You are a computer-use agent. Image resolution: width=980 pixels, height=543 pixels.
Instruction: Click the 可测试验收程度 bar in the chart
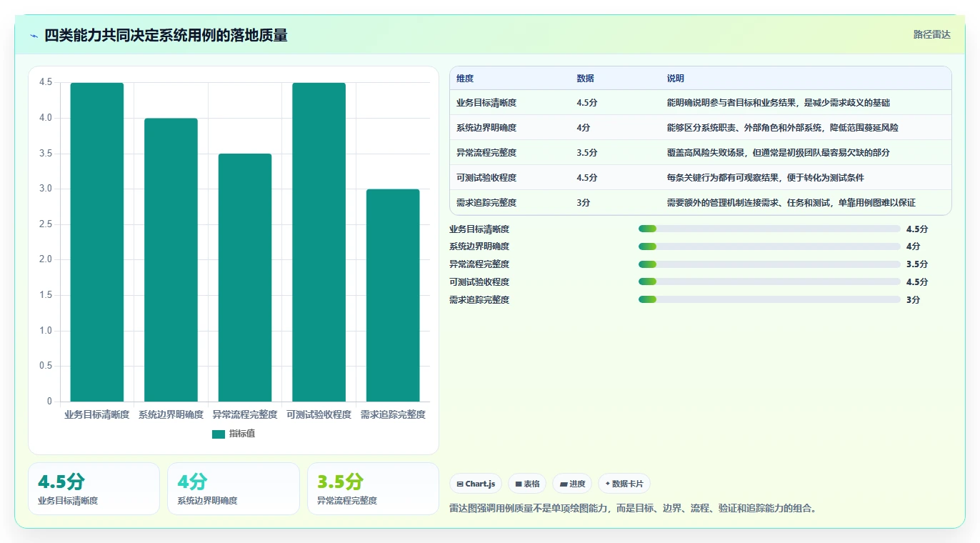click(x=319, y=242)
